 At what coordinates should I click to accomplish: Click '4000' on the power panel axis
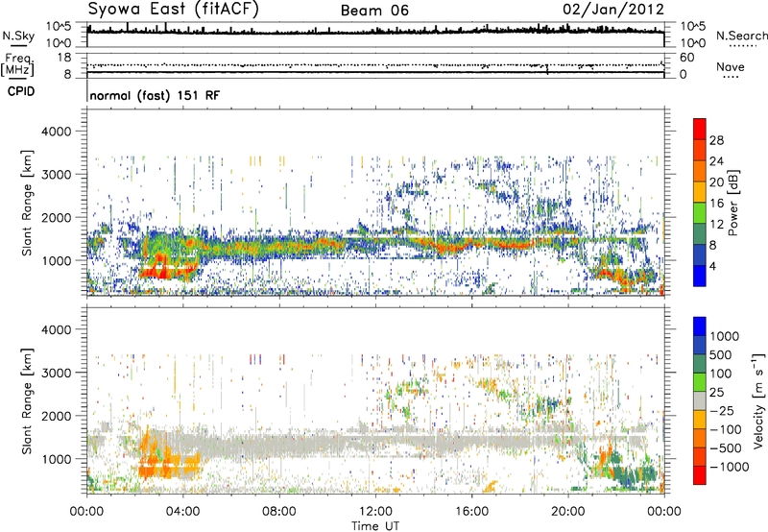(x=56, y=132)
